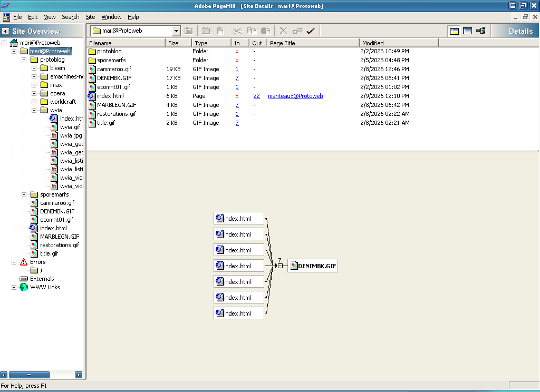Click the new folder toolbar icon

(x=206, y=31)
